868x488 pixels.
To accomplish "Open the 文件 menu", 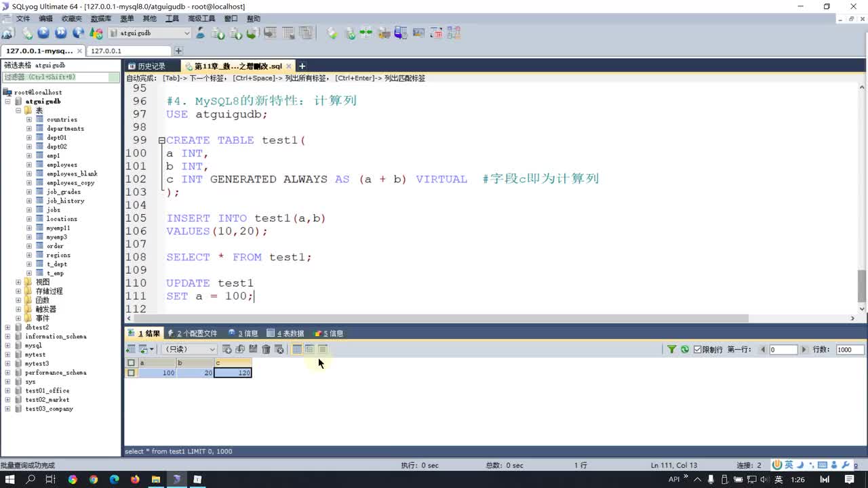I will click(23, 19).
